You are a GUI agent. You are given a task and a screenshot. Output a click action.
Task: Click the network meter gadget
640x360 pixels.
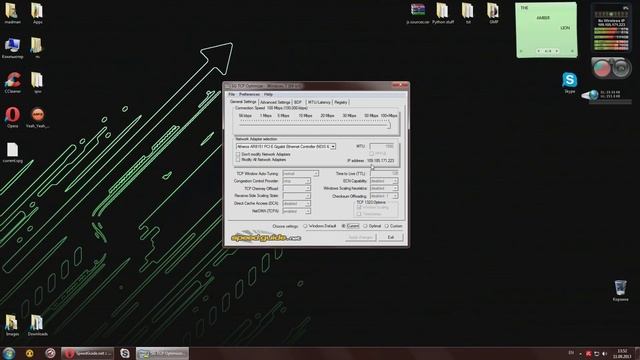tap(611, 27)
